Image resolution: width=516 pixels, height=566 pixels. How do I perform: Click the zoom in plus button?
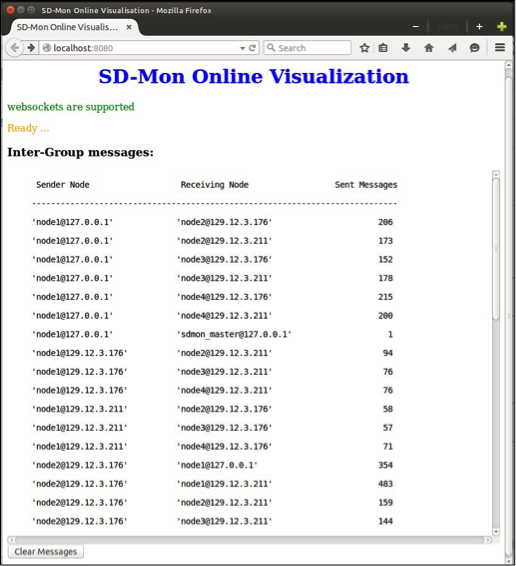pyautogui.click(x=479, y=27)
